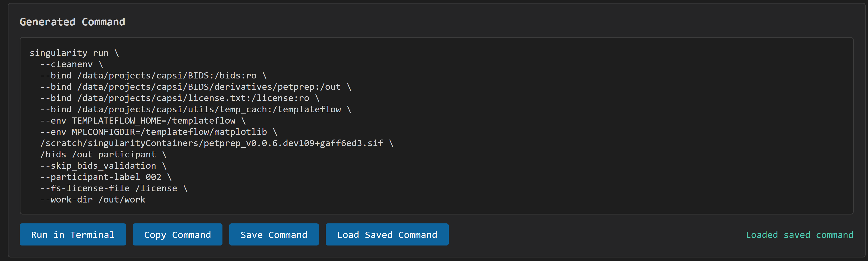Click the Run in Terminal button

(x=73, y=234)
